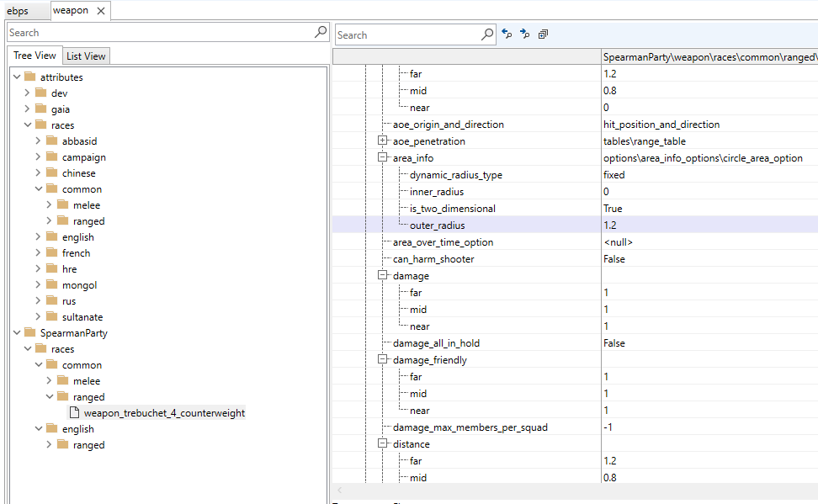
Task: Click the damage_max_members_per_squad value -1
Action: (608, 427)
